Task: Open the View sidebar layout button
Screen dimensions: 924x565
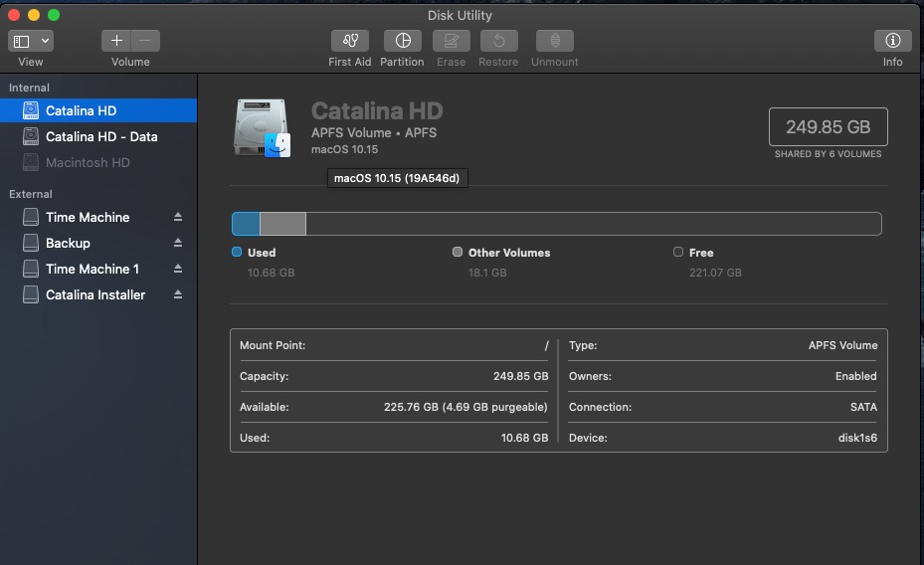Action: [22, 41]
